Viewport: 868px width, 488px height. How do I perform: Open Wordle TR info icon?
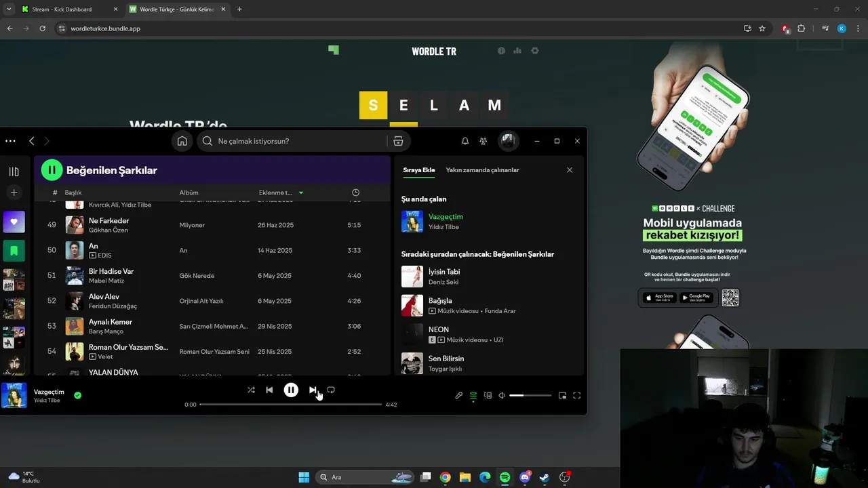coord(501,51)
